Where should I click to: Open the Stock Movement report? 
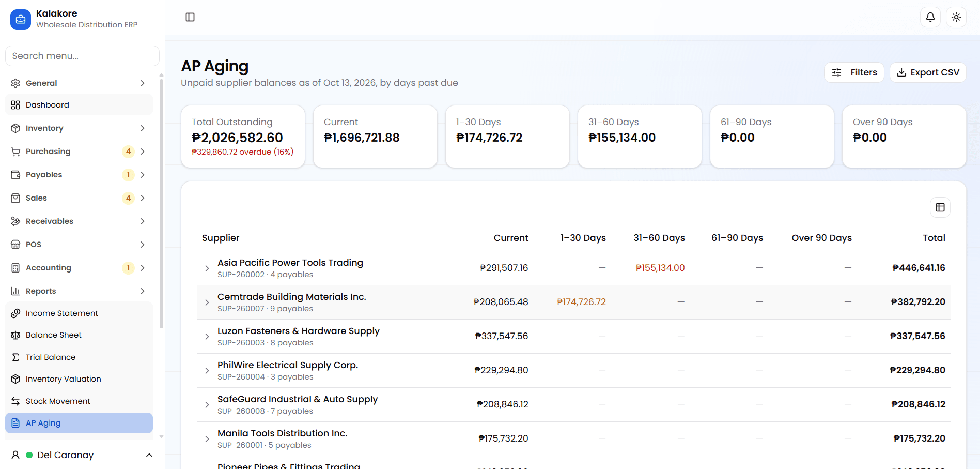(79, 401)
